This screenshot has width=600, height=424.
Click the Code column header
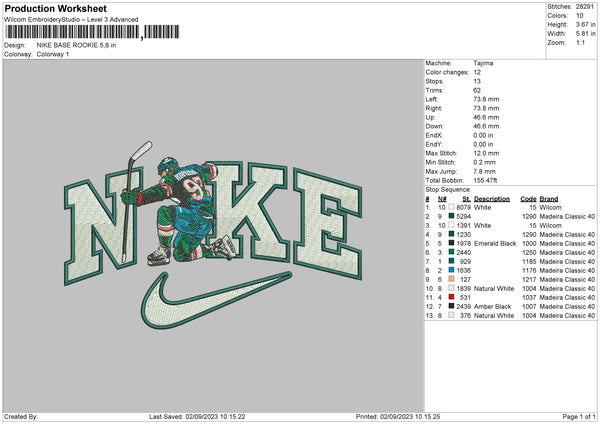tap(528, 199)
